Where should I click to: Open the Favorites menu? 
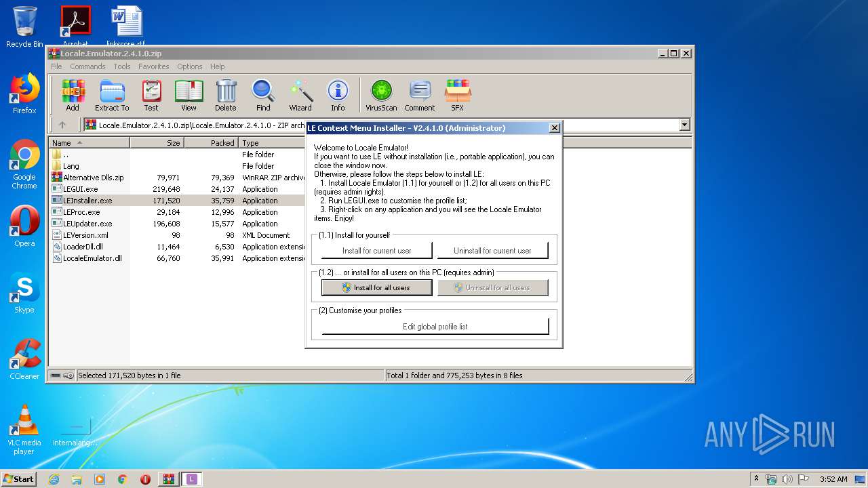coord(154,66)
